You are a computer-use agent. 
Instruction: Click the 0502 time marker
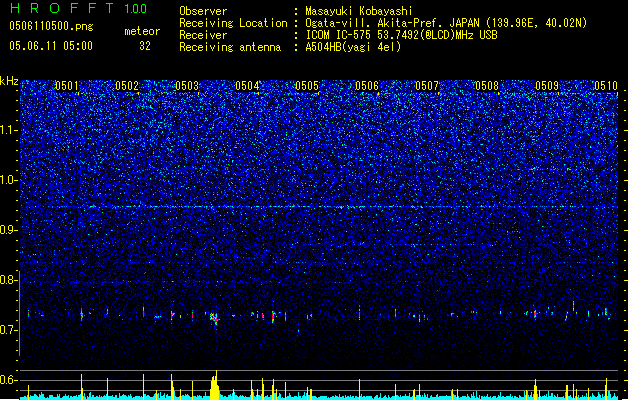point(127,86)
